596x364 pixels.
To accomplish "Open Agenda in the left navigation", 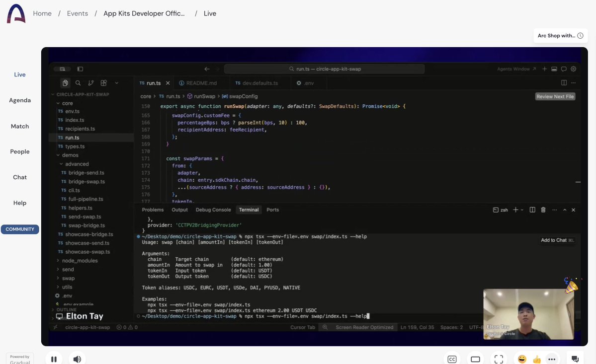I will click(x=20, y=100).
